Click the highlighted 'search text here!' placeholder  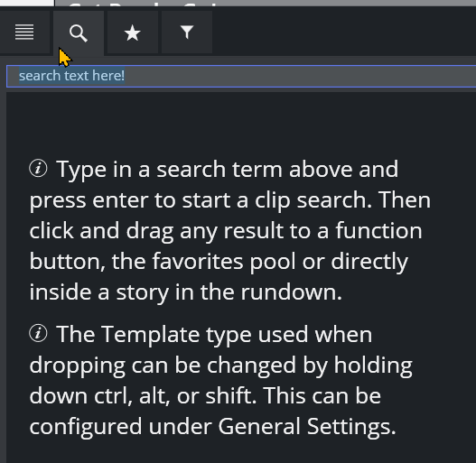71,76
